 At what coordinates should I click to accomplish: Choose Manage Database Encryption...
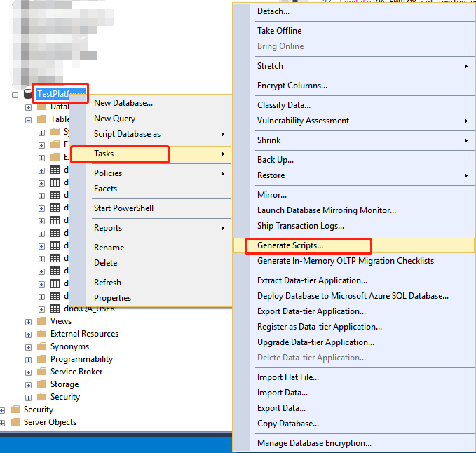coord(353,443)
